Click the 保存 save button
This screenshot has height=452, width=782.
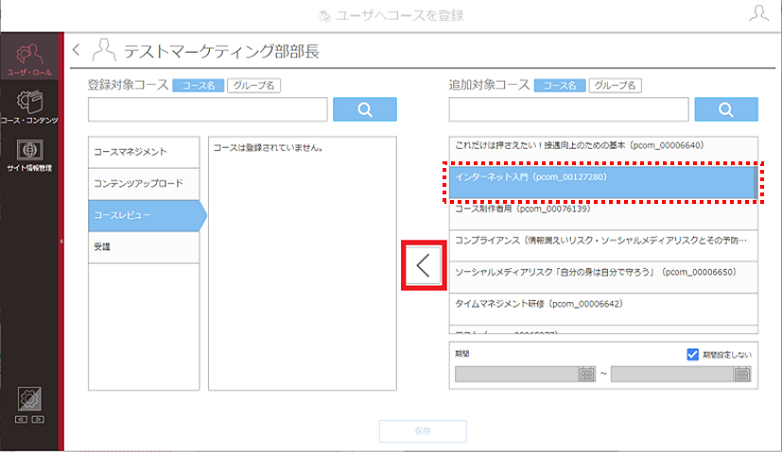coord(422,431)
